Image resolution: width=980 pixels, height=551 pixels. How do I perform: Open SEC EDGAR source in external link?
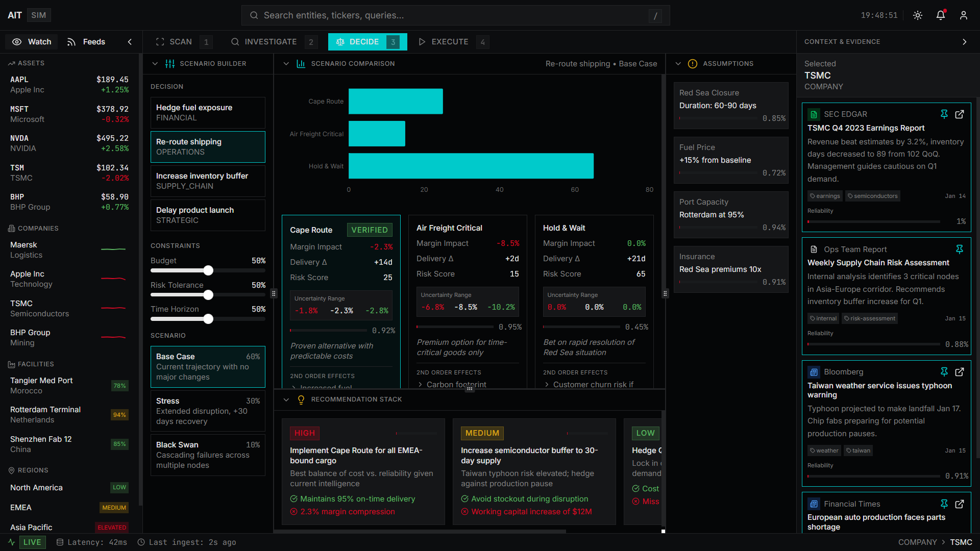[x=960, y=114]
